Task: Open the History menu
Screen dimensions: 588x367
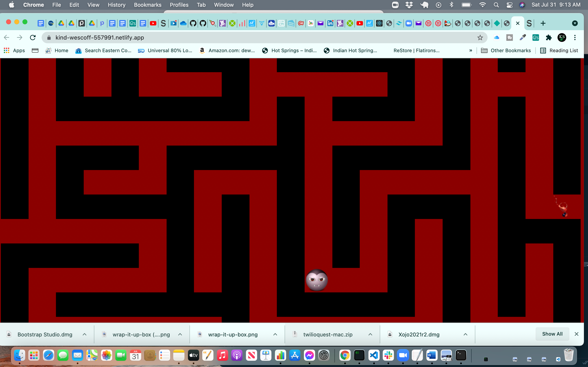Action: [x=117, y=5]
